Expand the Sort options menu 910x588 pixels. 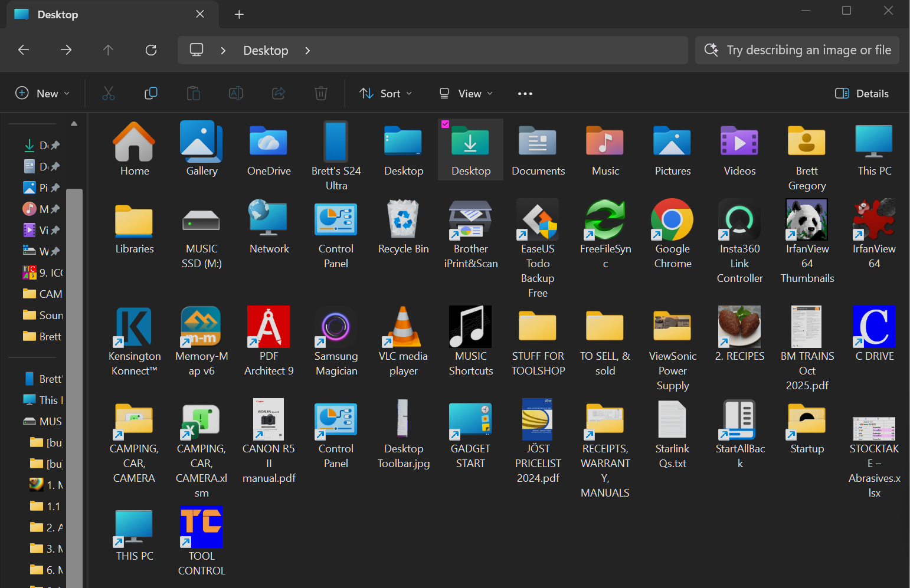pos(386,93)
